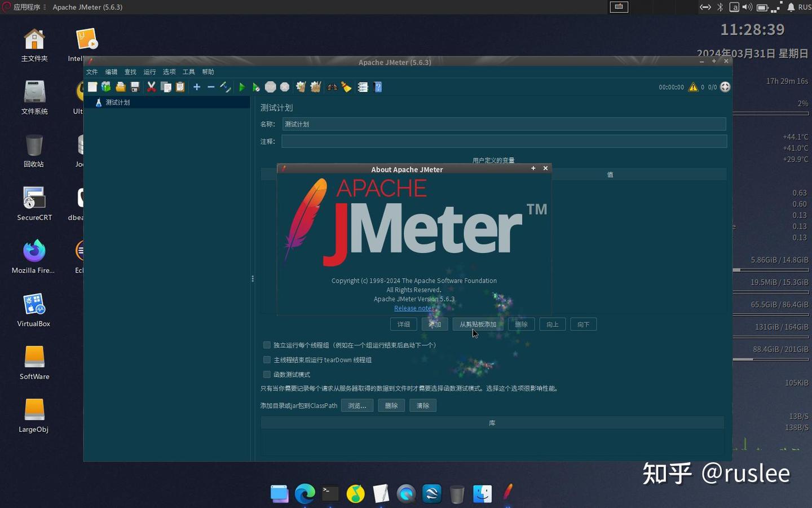The image size is (812, 508).
Task: Save the test plan using floppy disk icon
Action: pos(134,87)
